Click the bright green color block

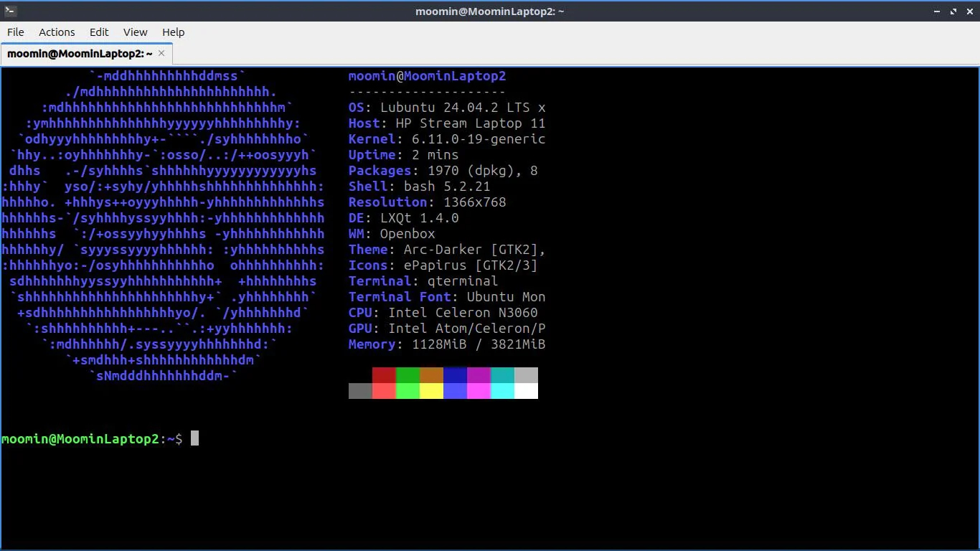click(x=407, y=391)
